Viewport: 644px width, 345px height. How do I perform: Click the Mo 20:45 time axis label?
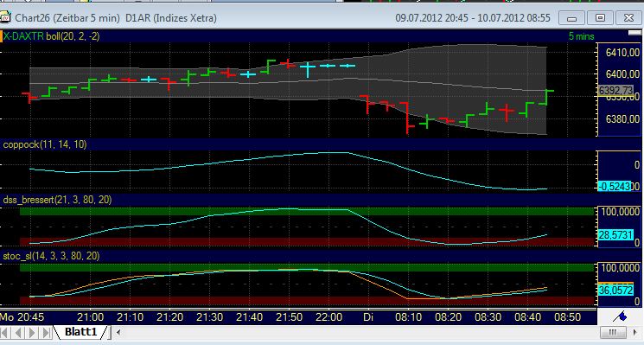[x=22, y=317]
